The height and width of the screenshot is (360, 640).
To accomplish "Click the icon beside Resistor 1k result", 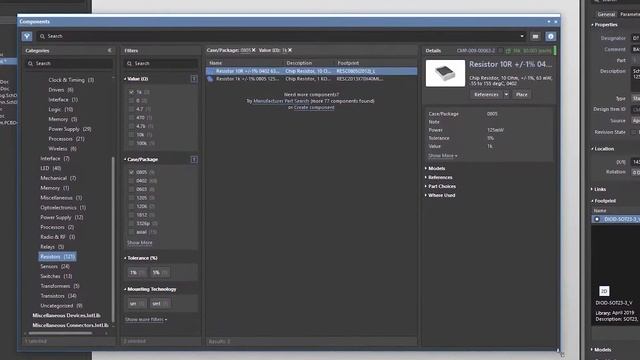I will 210,79.
